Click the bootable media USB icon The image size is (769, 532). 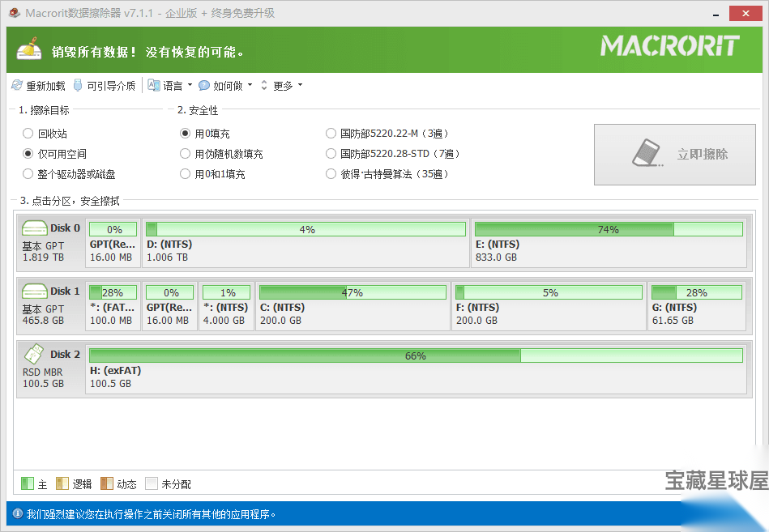pyautogui.click(x=78, y=85)
